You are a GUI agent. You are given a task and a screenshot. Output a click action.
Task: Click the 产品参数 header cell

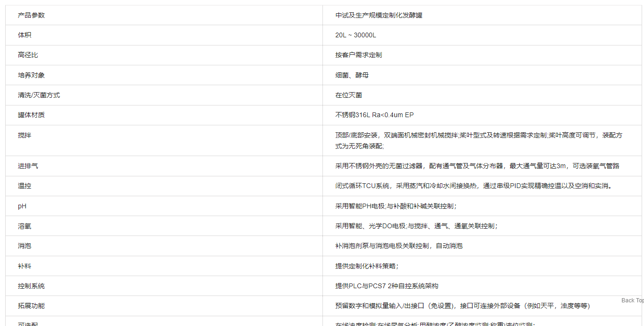(x=31, y=15)
